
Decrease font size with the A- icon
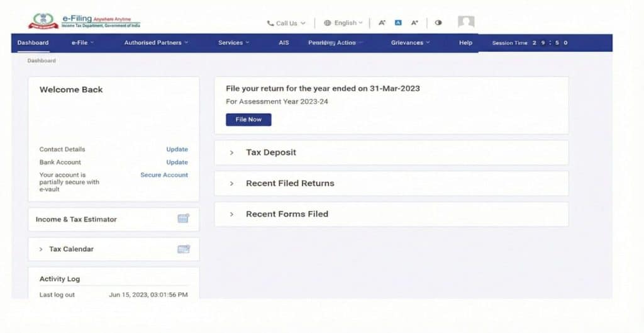click(x=382, y=23)
